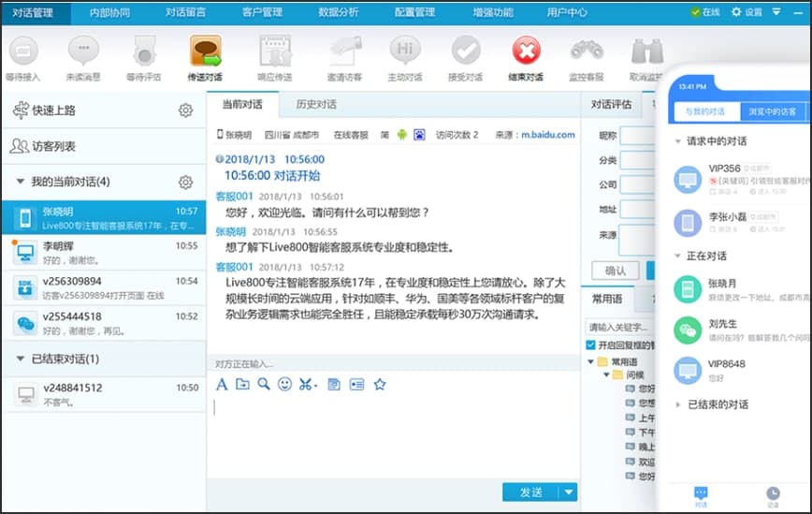Select the v255444518 conversation
812x514 pixels.
click(104, 323)
